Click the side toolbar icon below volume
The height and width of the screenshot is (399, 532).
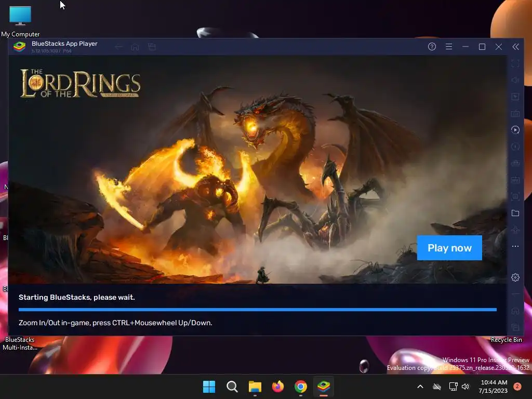(x=515, y=97)
